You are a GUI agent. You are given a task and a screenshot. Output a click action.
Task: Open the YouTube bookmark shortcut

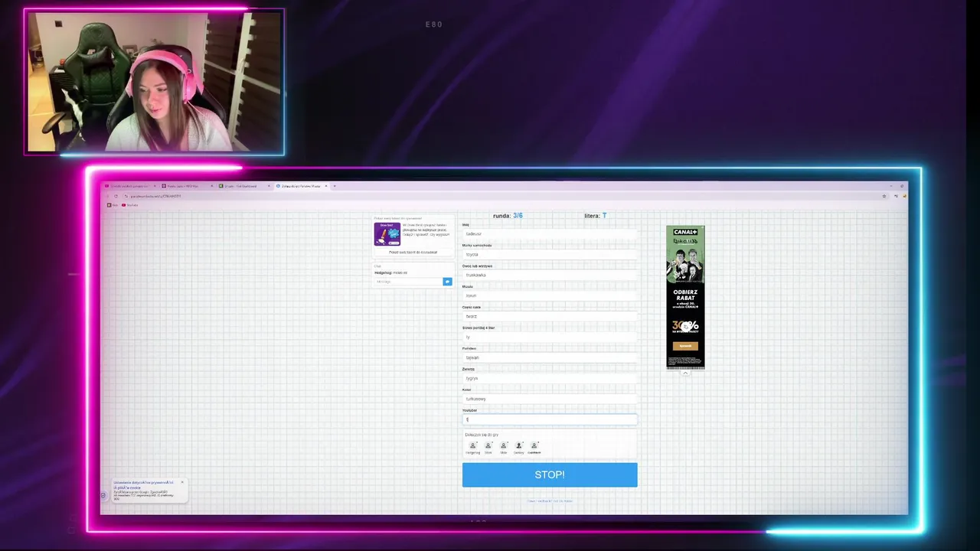130,204
